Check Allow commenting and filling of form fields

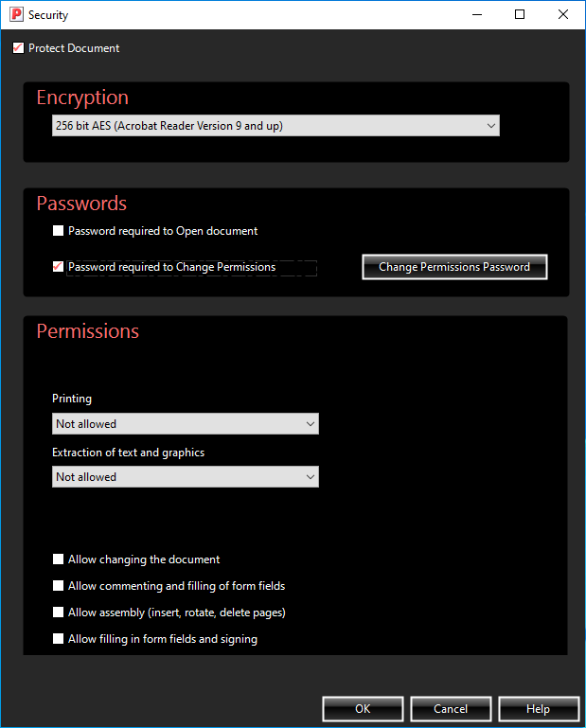point(59,587)
